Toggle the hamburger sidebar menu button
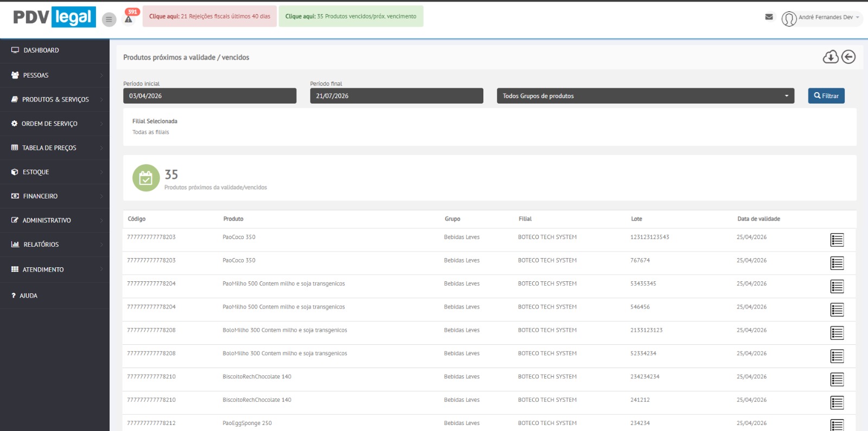 click(x=109, y=20)
